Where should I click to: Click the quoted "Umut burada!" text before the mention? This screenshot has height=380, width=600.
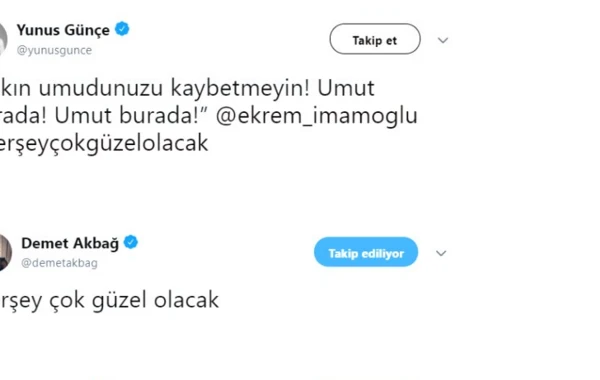(131, 115)
